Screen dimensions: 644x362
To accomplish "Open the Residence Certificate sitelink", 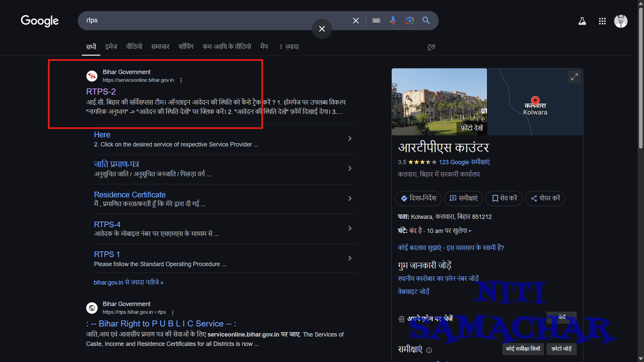I will tap(130, 195).
